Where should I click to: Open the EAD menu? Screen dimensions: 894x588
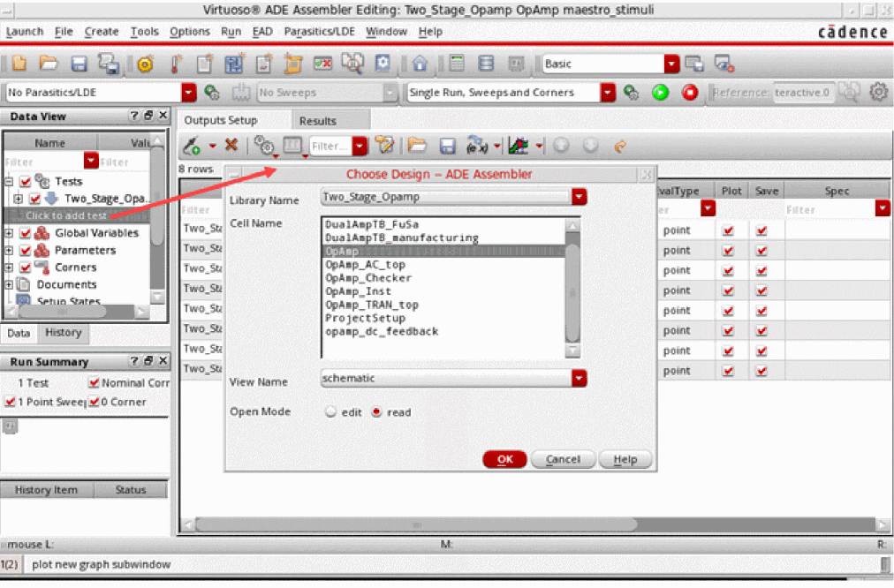[x=262, y=32]
